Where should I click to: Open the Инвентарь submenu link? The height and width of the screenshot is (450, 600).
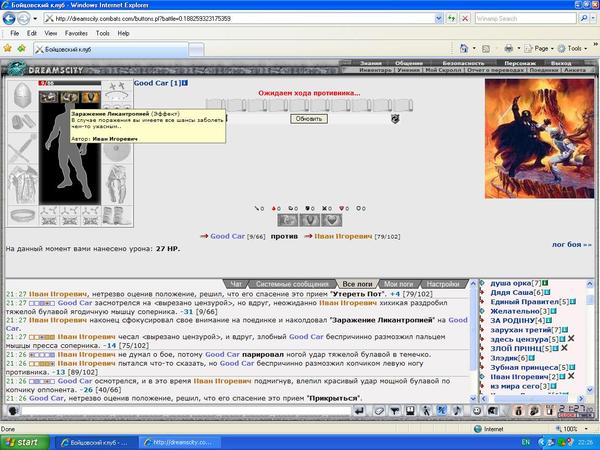coord(375,70)
